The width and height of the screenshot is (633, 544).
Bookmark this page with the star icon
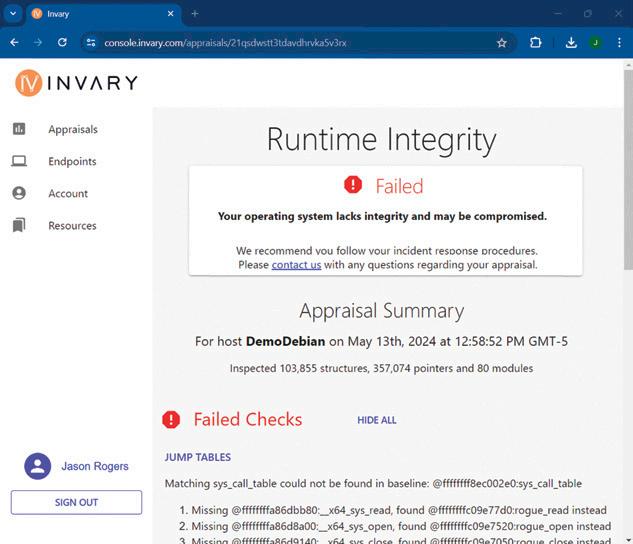(x=502, y=43)
